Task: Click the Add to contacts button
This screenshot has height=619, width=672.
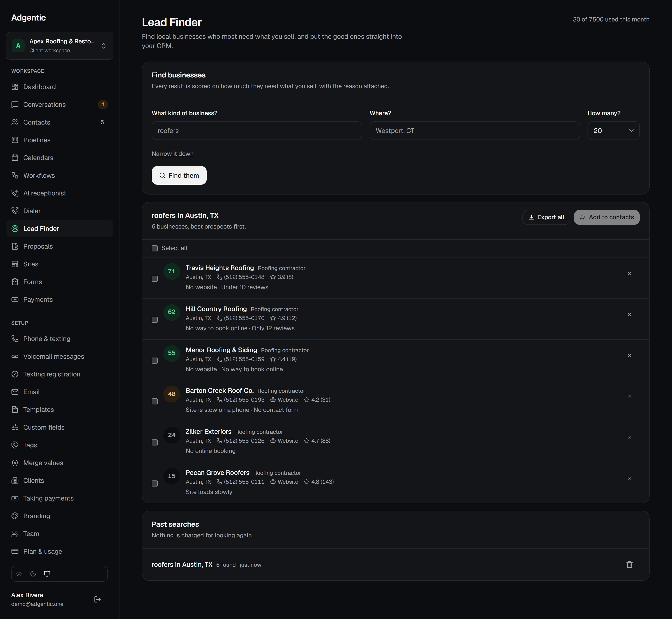Action: [x=607, y=217]
